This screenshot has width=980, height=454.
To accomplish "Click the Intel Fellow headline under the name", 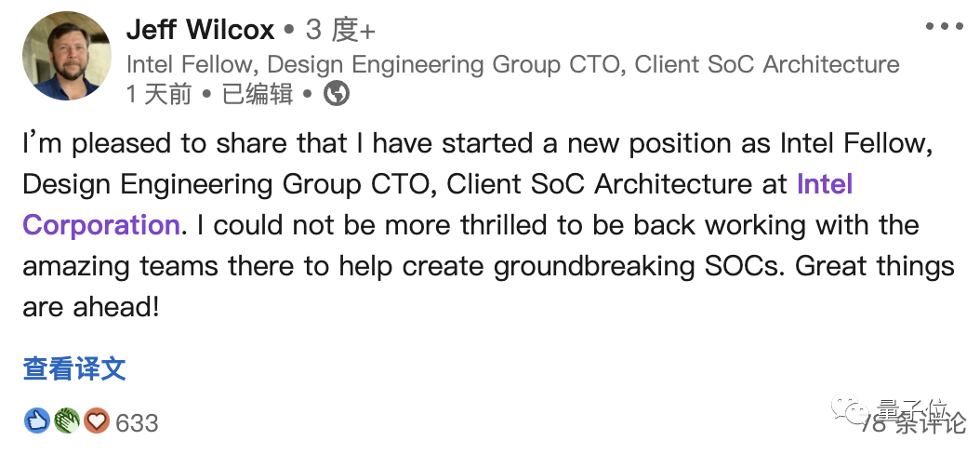I will [512, 64].
